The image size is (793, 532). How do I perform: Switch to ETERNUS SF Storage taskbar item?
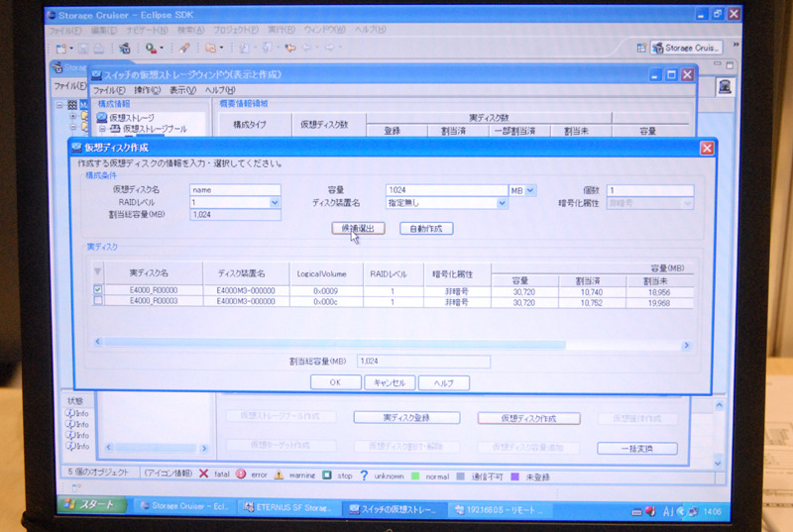(x=287, y=508)
